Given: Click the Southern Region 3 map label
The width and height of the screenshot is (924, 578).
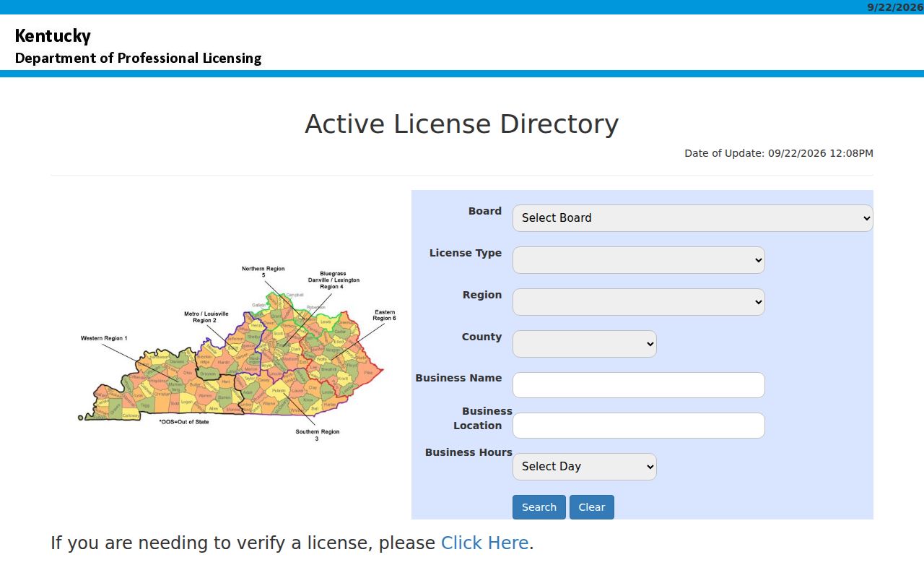Looking at the screenshot, I should coord(317,435).
